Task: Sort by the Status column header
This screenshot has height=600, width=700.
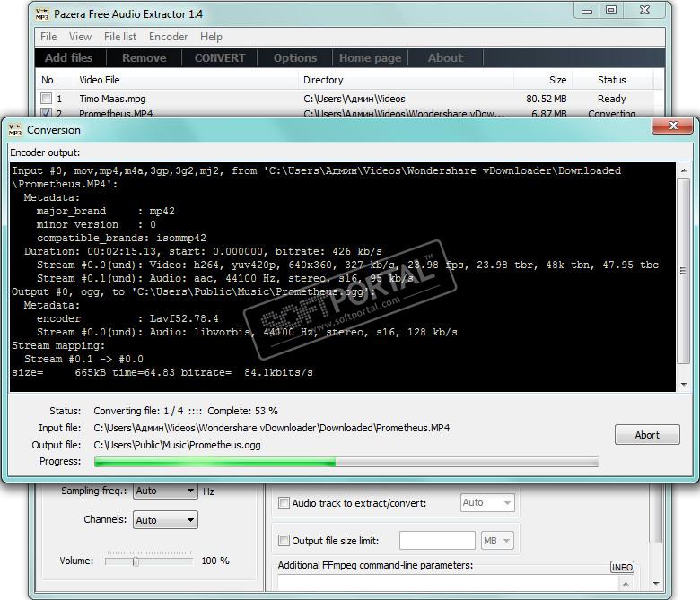Action: tap(612, 80)
